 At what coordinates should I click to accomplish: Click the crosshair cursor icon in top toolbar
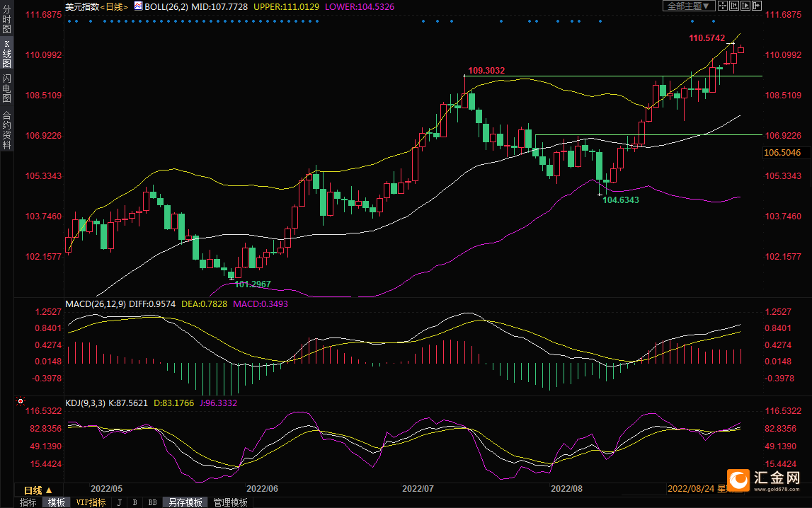(x=723, y=6)
